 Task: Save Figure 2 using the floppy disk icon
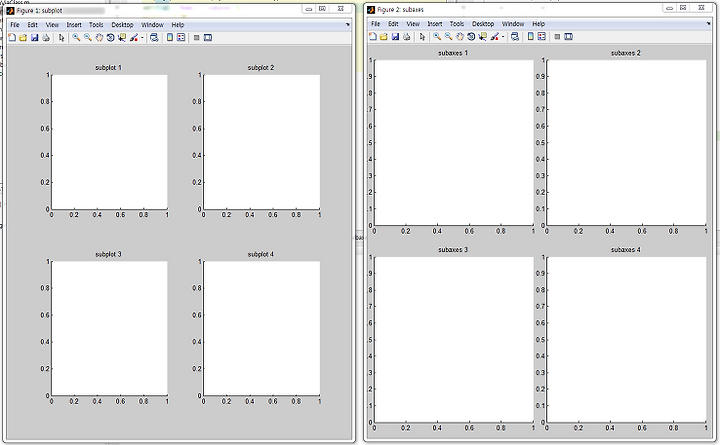pos(395,36)
